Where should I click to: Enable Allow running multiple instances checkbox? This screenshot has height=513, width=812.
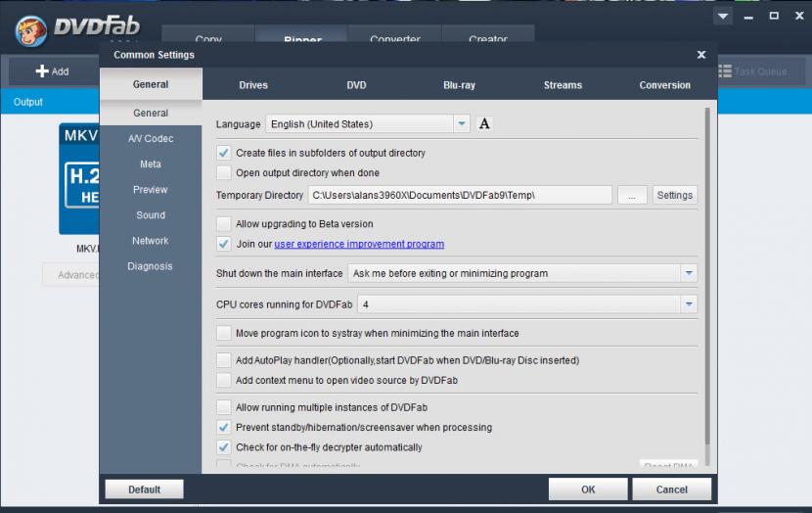224,407
